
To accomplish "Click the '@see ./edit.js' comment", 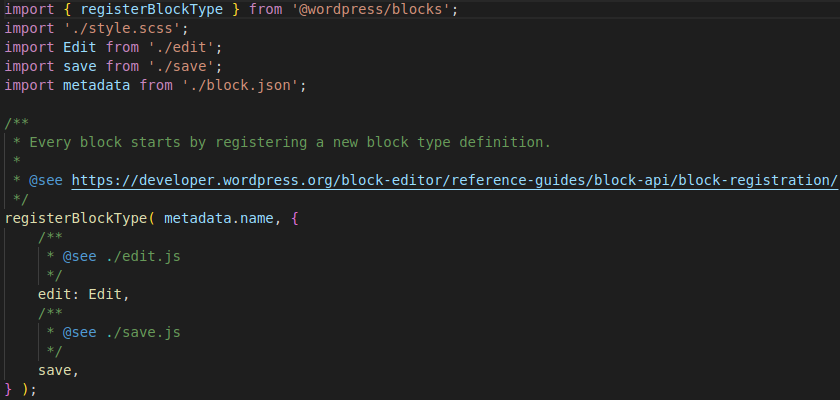I will [x=122, y=256].
